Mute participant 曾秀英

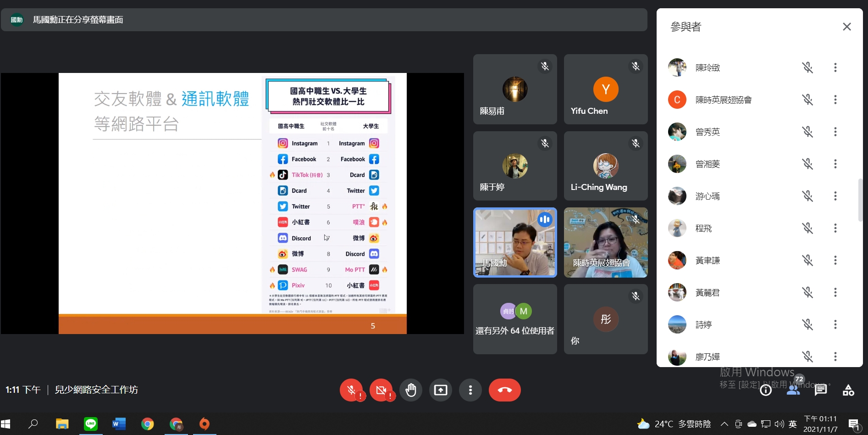(x=807, y=132)
